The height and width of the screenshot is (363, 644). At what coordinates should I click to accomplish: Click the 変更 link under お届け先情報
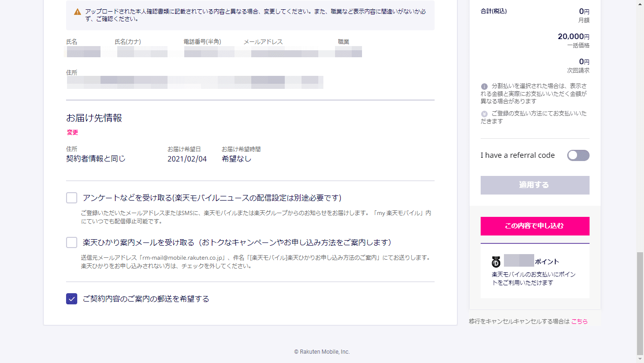(73, 133)
